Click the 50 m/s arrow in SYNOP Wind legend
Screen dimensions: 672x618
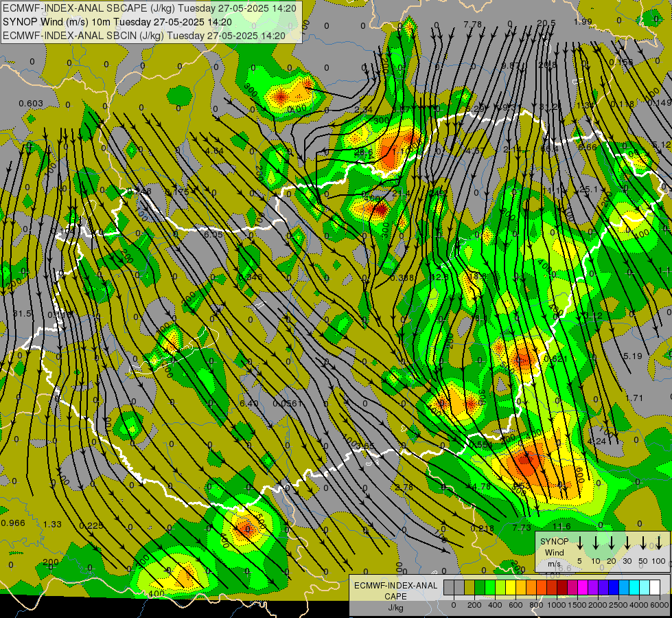pos(643,543)
